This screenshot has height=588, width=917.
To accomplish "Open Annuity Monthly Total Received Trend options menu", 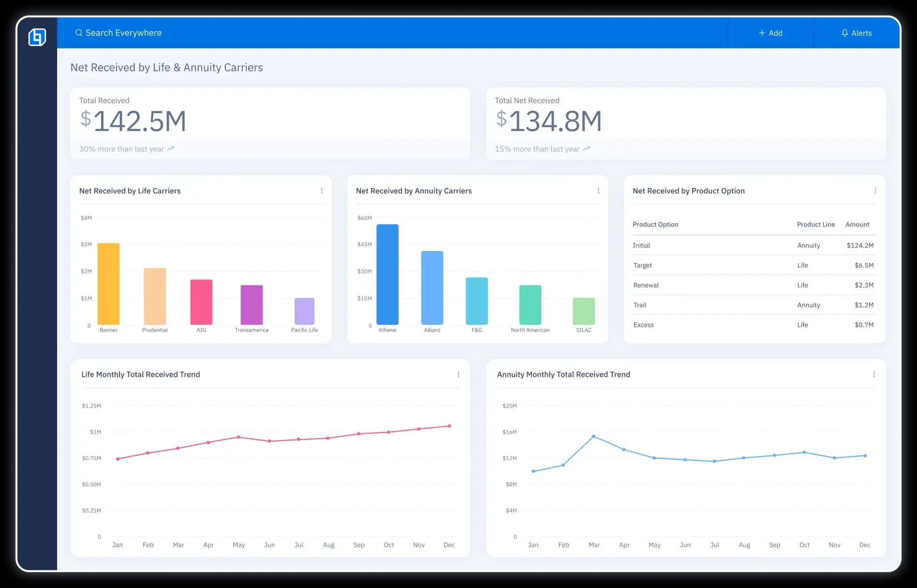I will coord(874,374).
